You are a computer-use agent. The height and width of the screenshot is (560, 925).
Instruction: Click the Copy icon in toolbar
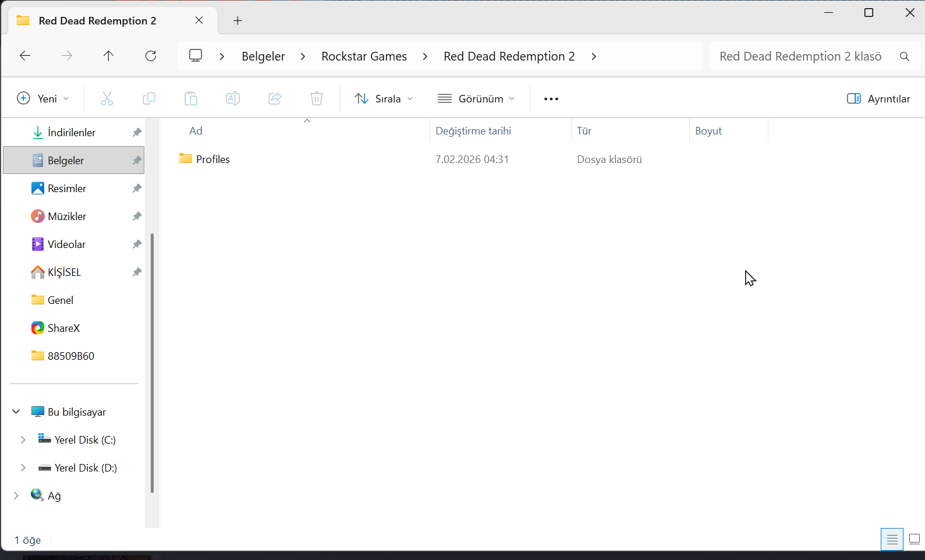149,98
